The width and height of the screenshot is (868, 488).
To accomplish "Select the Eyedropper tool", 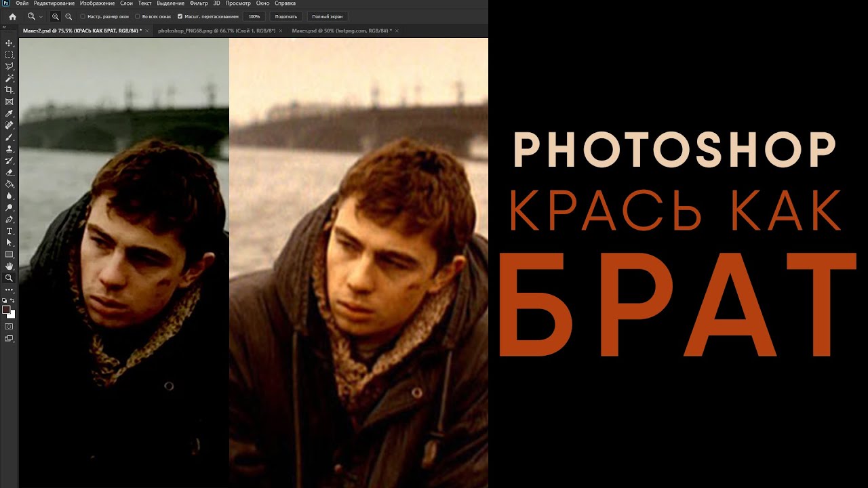I will [x=9, y=113].
